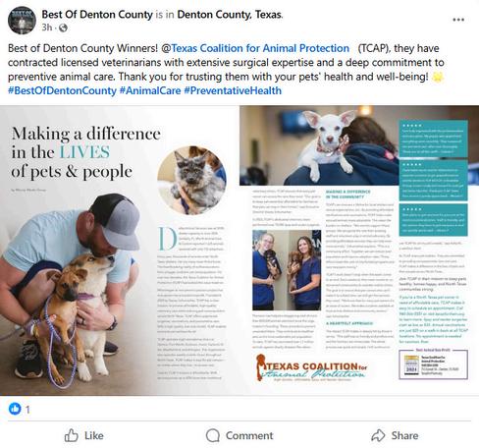Click the Share arrow icon
Screen dimensions: 479x448
pos(378,435)
